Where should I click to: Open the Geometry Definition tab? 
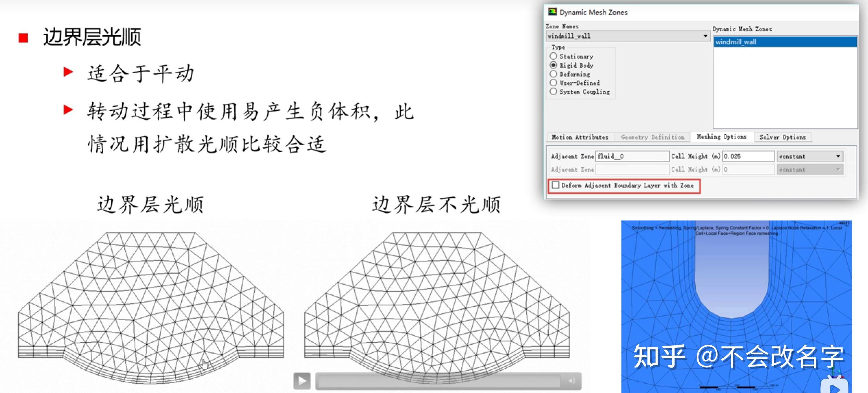coord(652,137)
